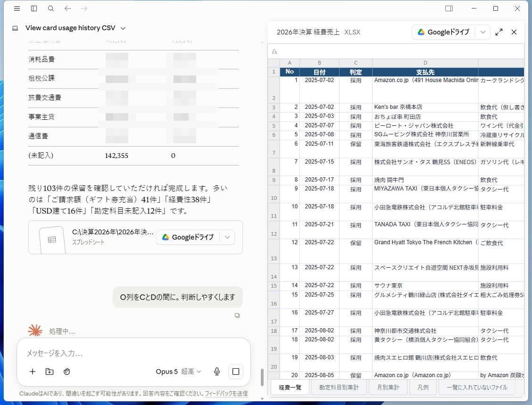Expand preview to fullscreen icon
This screenshot has width=532, height=405.
pyautogui.click(x=499, y=32)
